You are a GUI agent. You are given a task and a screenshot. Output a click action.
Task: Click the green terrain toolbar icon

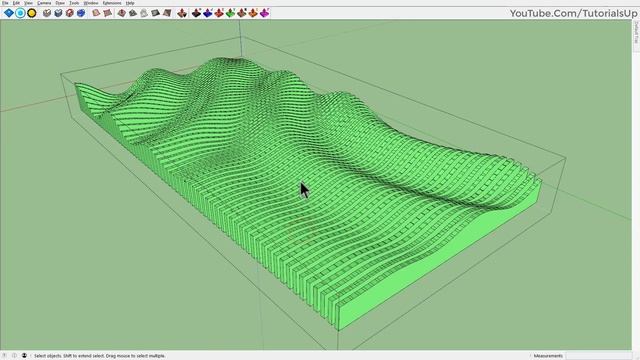[231, 13]
